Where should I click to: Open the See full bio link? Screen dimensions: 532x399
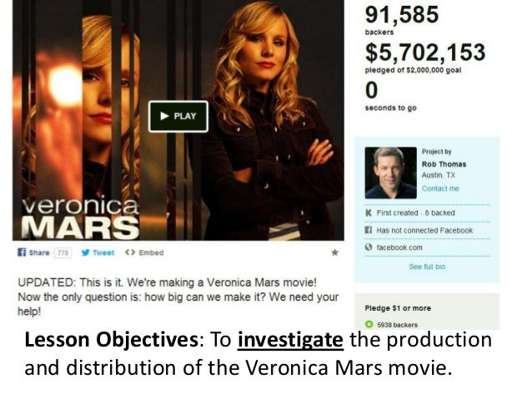click(x=427, y=267)
